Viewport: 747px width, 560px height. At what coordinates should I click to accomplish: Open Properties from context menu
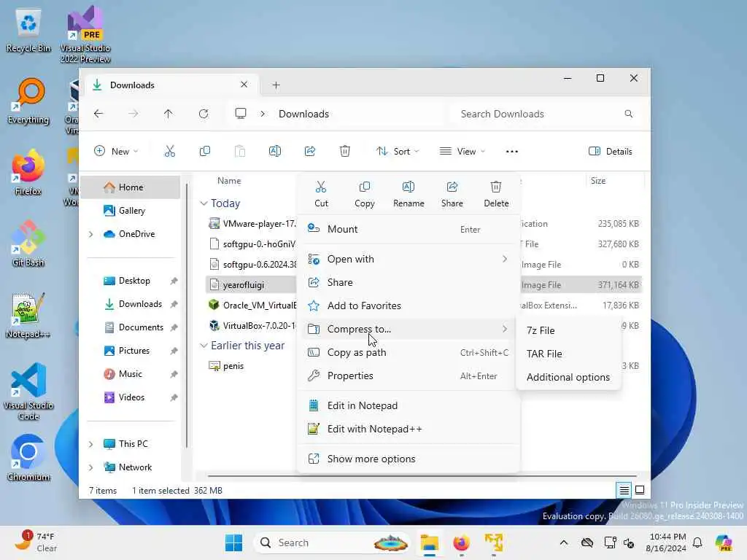(409, 376)
